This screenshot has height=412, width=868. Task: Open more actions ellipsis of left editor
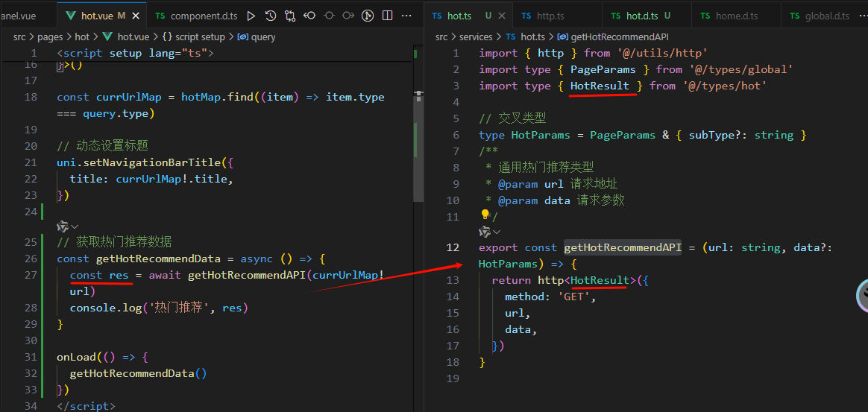(x=407, y=16)
